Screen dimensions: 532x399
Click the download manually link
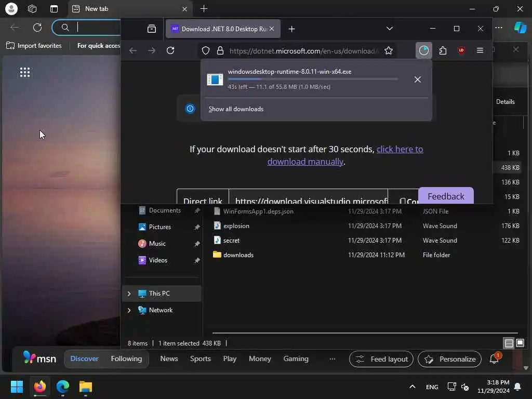pos(345,155)
